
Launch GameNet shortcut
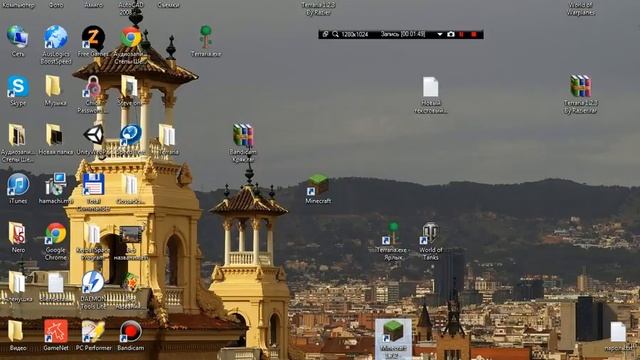point(56,331)
